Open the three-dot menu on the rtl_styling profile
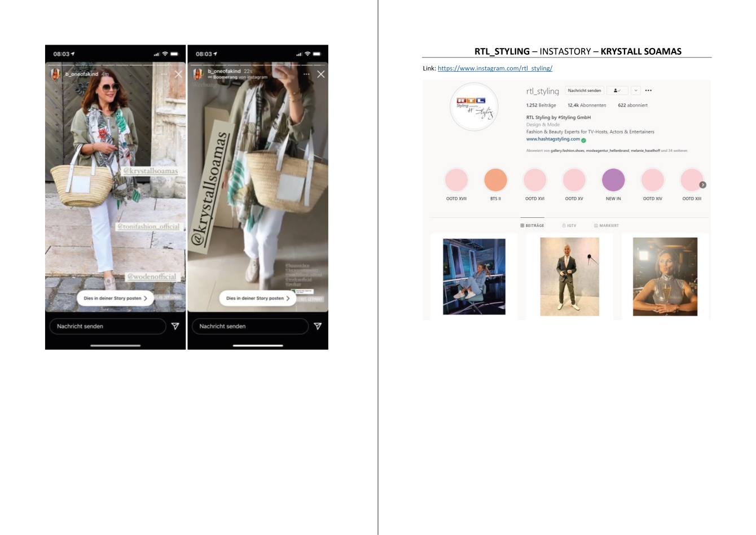756x535 pixels. tap(648, 90)
